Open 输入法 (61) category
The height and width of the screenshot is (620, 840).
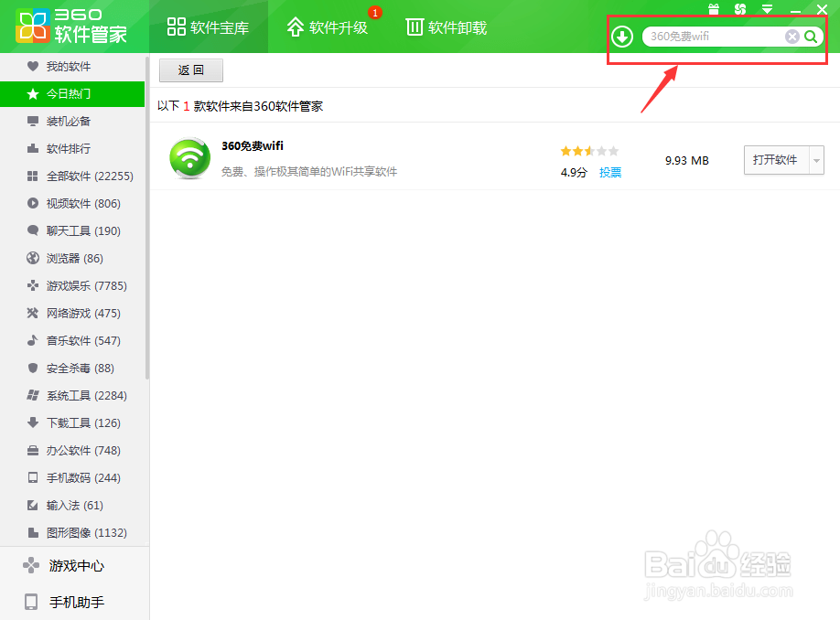click(72, 506)
